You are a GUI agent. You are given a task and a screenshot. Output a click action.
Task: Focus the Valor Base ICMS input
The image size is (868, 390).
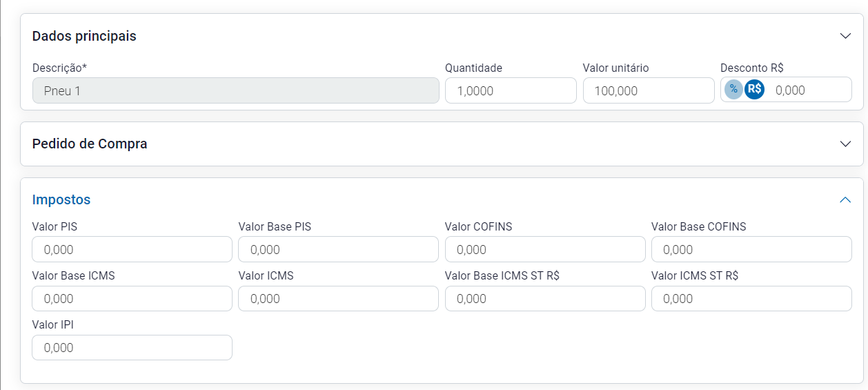coord(132,299)
